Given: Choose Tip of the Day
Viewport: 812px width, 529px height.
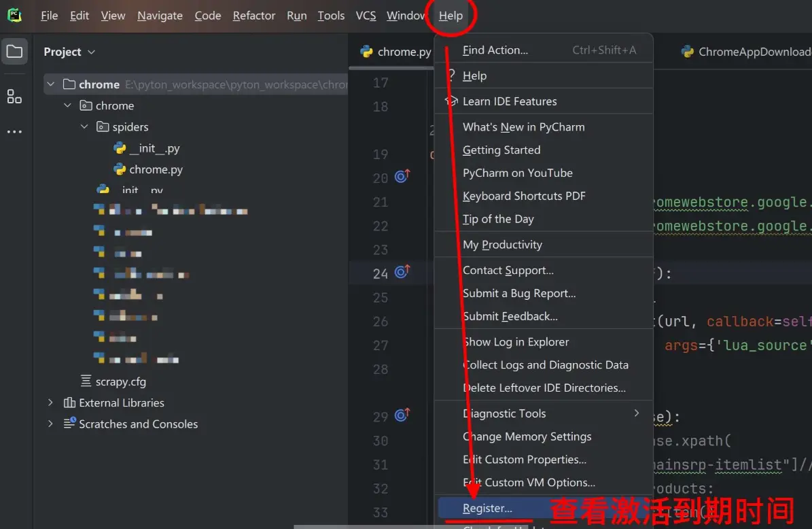Looking at the screenshot, I should tap(544, 219).
